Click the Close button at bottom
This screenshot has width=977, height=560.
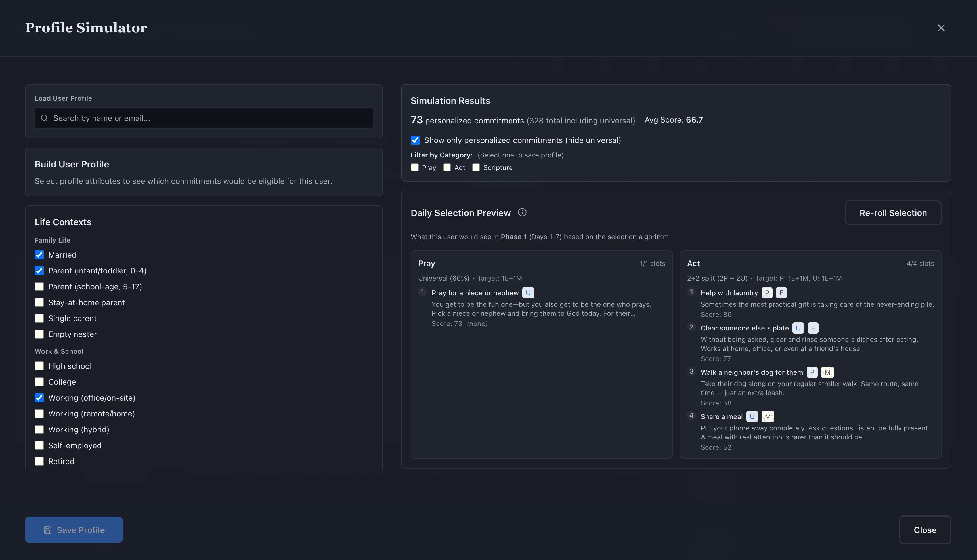(x=925, y=530)
